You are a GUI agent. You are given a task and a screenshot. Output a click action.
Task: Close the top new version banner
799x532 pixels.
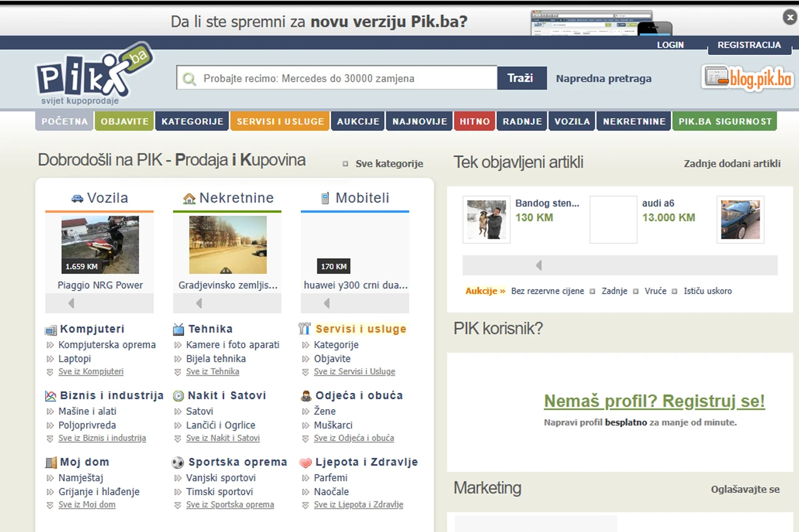coord(790,17)
